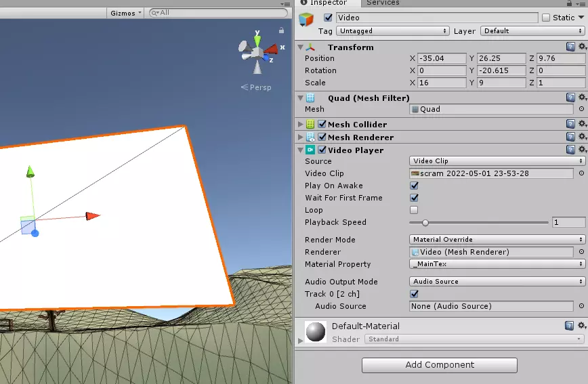Open object picker for Renderer field
588x384 pixels.
pos(581,252)
